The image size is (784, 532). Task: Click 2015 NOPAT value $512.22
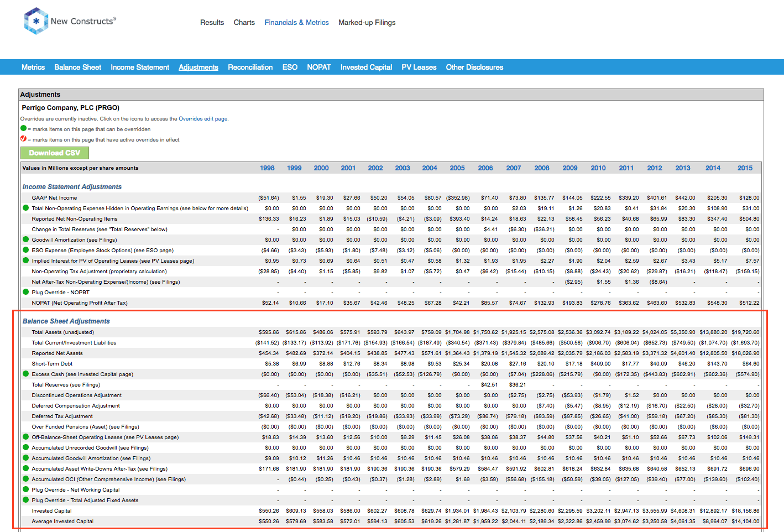pyautogui.click(x=749, y=303)
